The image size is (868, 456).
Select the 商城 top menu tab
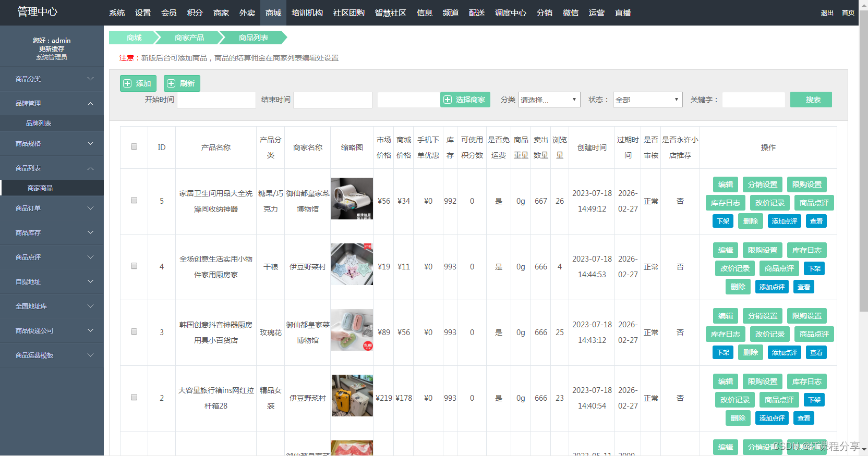[x=273, y=13]
